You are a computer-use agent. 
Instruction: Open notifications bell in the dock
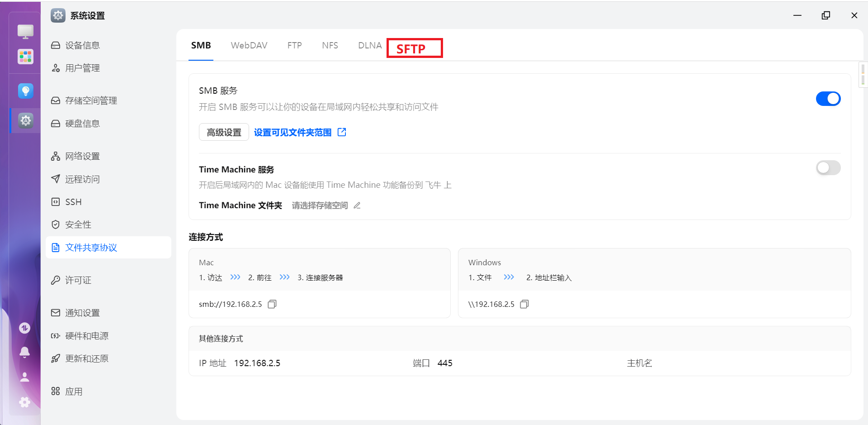25,352
